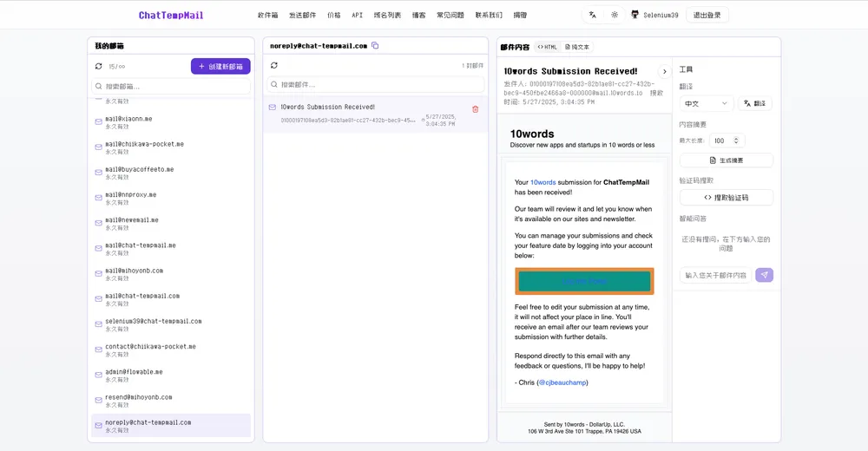
Task: Select mailbox admin@flowable.me
Action: (171, 376)
